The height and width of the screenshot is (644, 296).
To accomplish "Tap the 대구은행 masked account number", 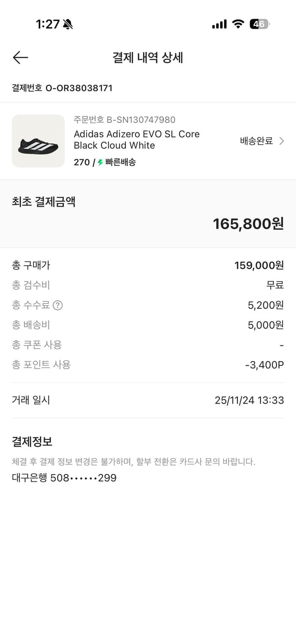I will coord(63,478).
